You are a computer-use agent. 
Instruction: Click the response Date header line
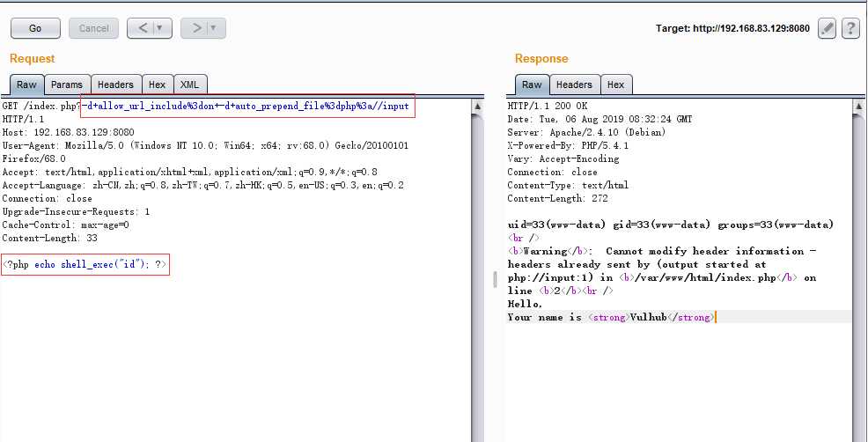(600, 119)
